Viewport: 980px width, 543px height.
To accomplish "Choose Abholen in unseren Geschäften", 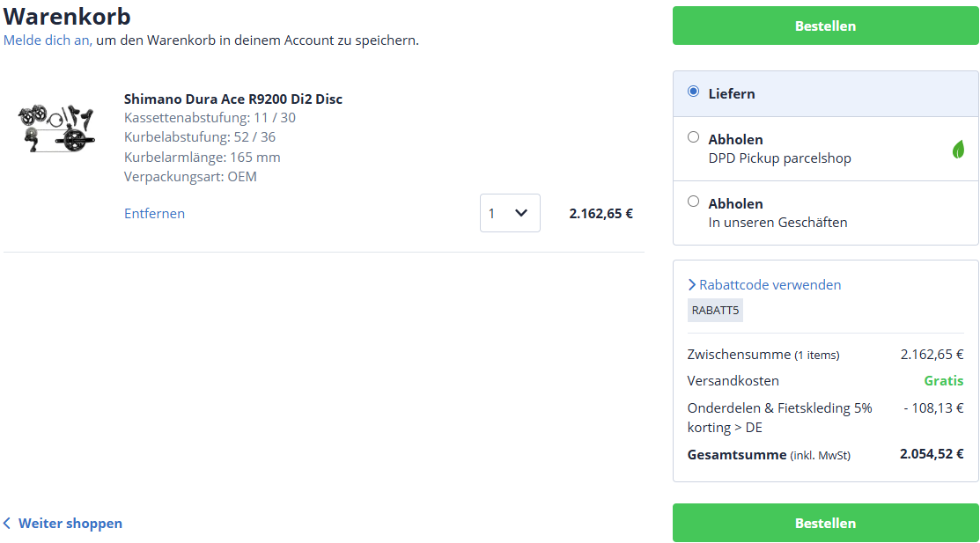I will (694, 202).
